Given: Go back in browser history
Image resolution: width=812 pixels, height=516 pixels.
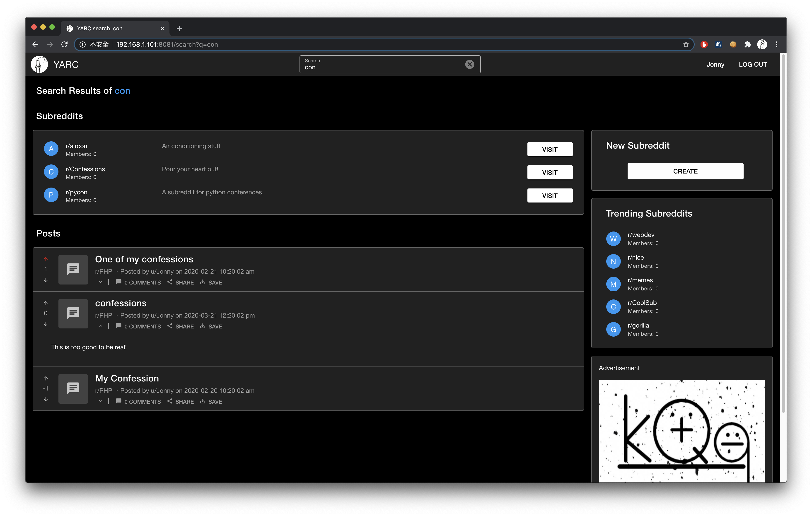Looking at the screenshot, I should tap(35, 44).
